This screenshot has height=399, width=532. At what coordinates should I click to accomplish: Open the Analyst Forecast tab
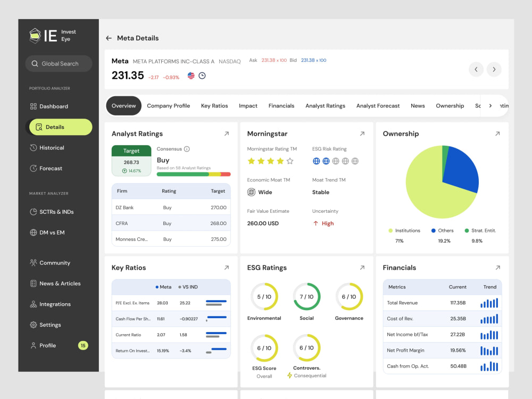(x=378, y=106)
